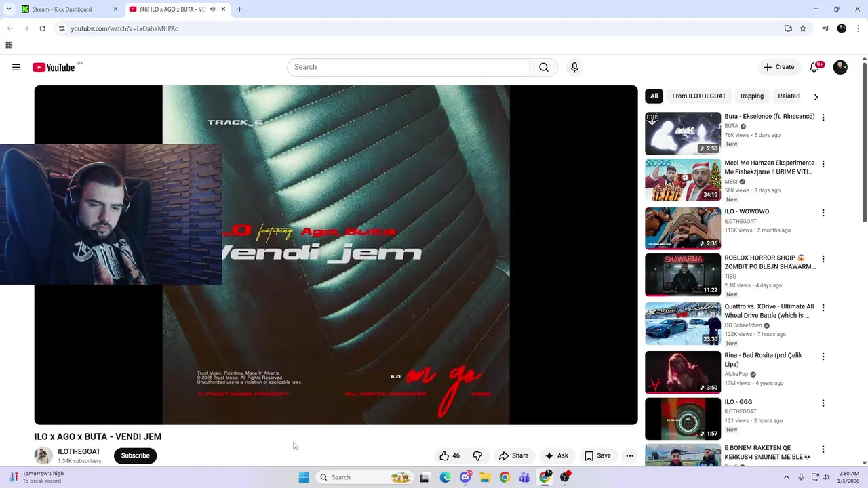
Task: Click the Chrome address bar URL
Action: click(x=124, y=28)
